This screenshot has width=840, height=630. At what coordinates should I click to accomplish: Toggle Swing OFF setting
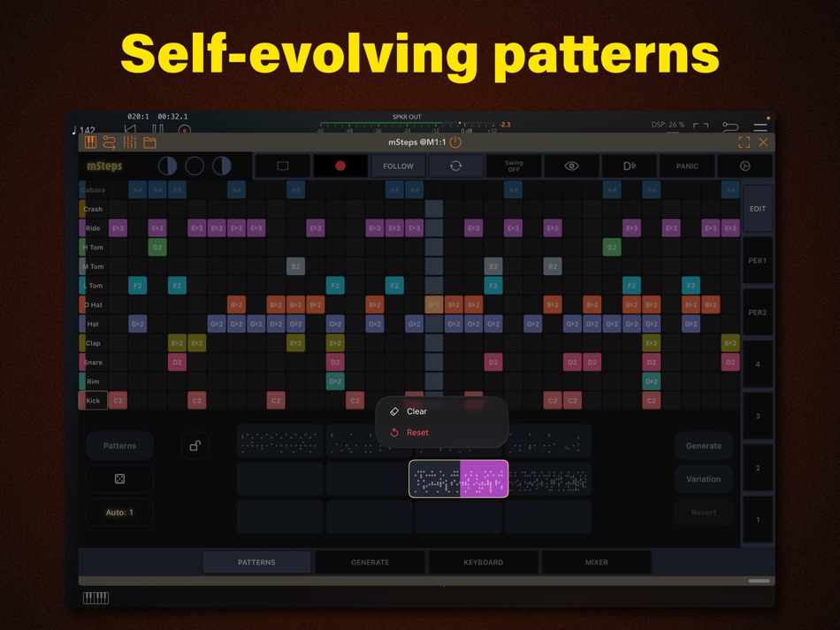pos(514,166)
